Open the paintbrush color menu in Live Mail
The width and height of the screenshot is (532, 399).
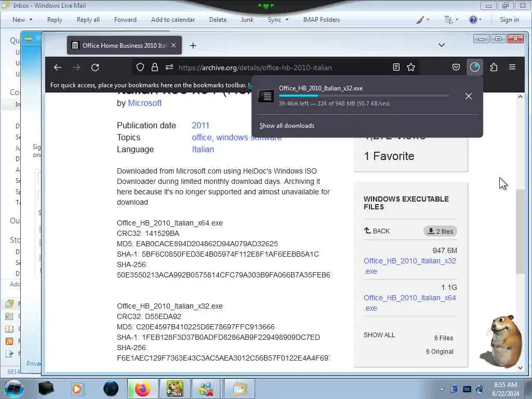pyautogui.click(x=423, y=20)
